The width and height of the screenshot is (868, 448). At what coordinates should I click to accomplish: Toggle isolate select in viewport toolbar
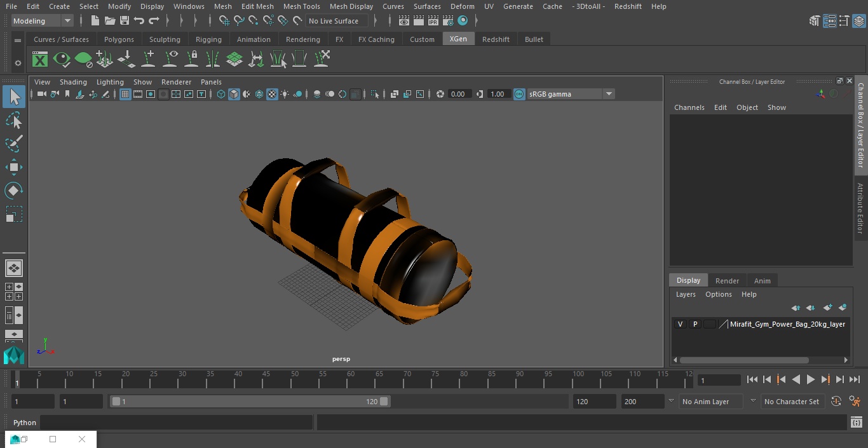(375, 94)
